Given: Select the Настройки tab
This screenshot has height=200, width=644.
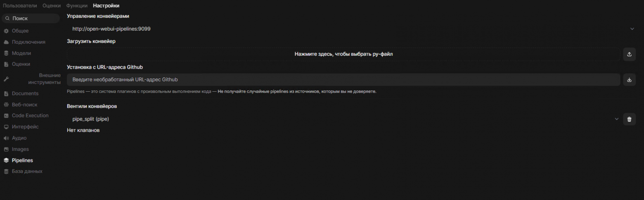Looking at the screenshot, I should tap(106, 6).
